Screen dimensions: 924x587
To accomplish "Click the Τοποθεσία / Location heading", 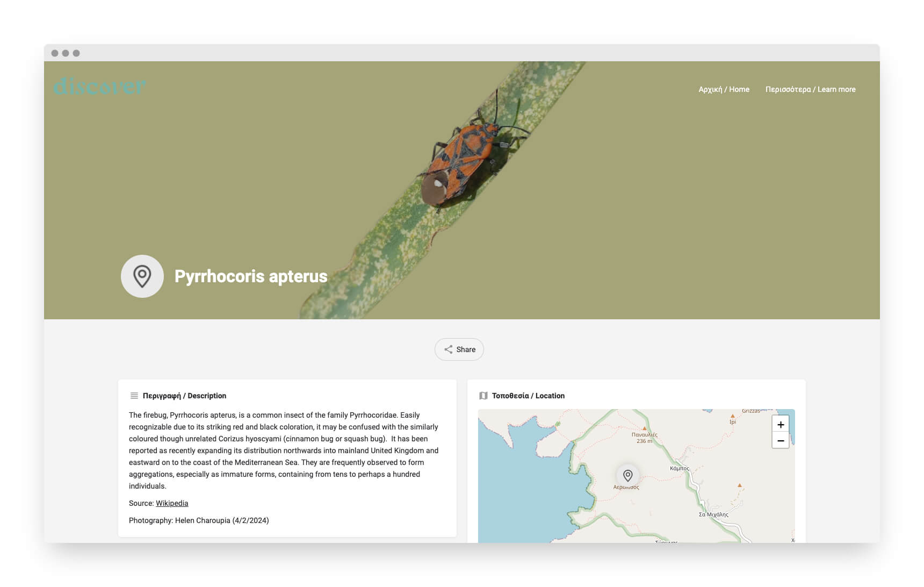I will 528,396.
